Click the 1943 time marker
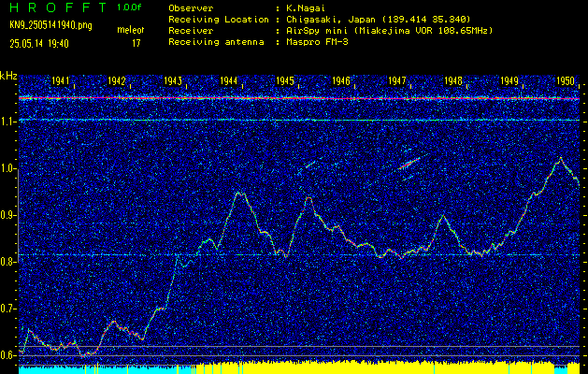 (x=173, y=80)
